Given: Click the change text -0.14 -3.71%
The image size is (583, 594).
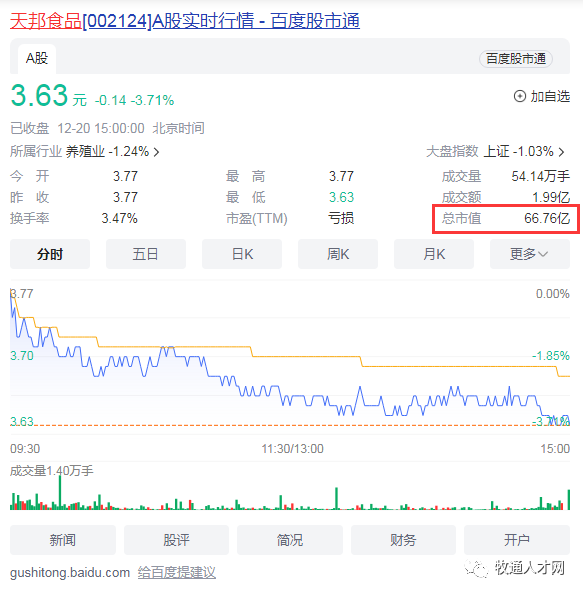Looking at the screenshot, I should [x=134, y=100].
